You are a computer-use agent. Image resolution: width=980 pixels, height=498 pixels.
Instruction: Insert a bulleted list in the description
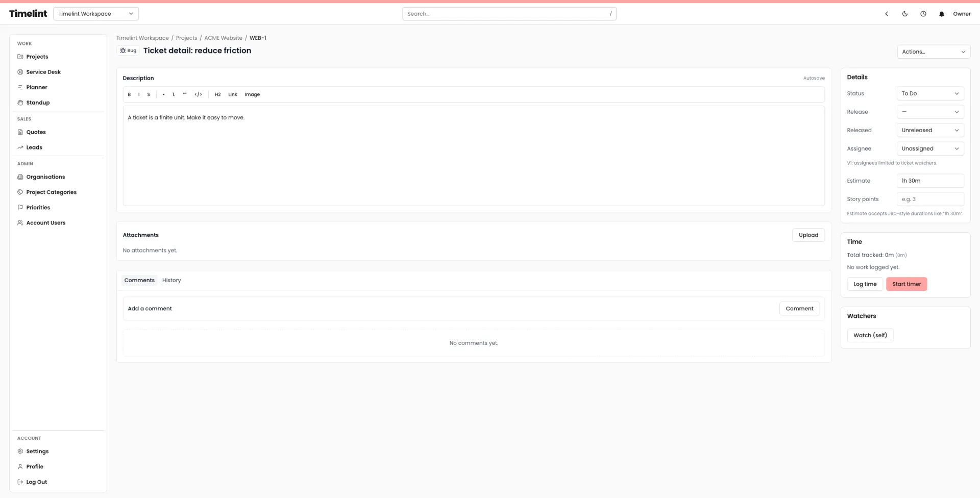(x=163, y=94)
